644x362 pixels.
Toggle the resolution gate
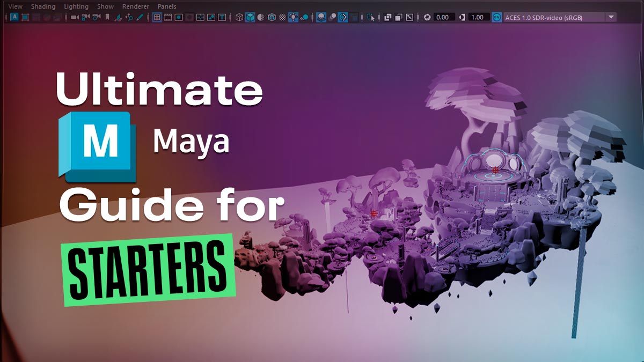[178, 17]
